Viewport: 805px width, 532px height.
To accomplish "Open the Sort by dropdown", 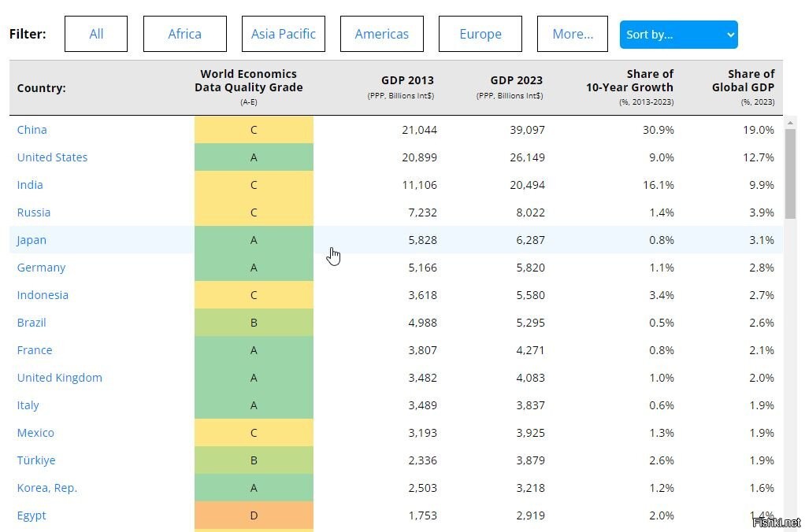I will click(x=678, y=35).
